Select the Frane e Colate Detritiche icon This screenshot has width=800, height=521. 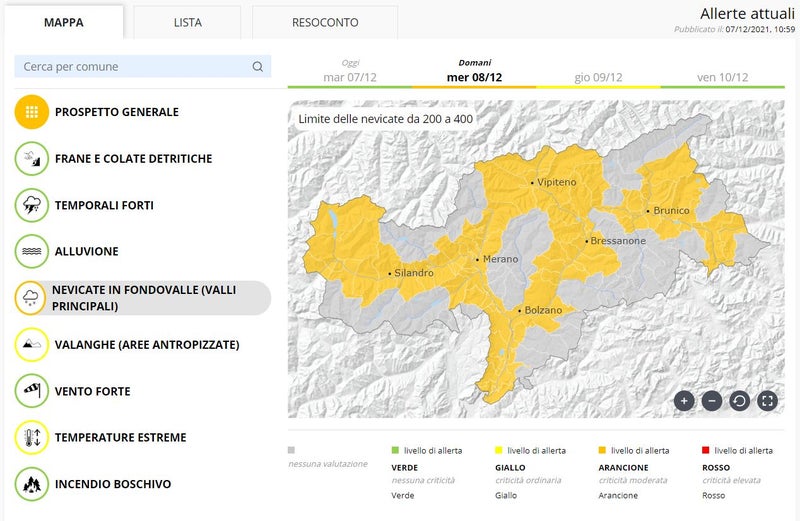tap(32, 159)
